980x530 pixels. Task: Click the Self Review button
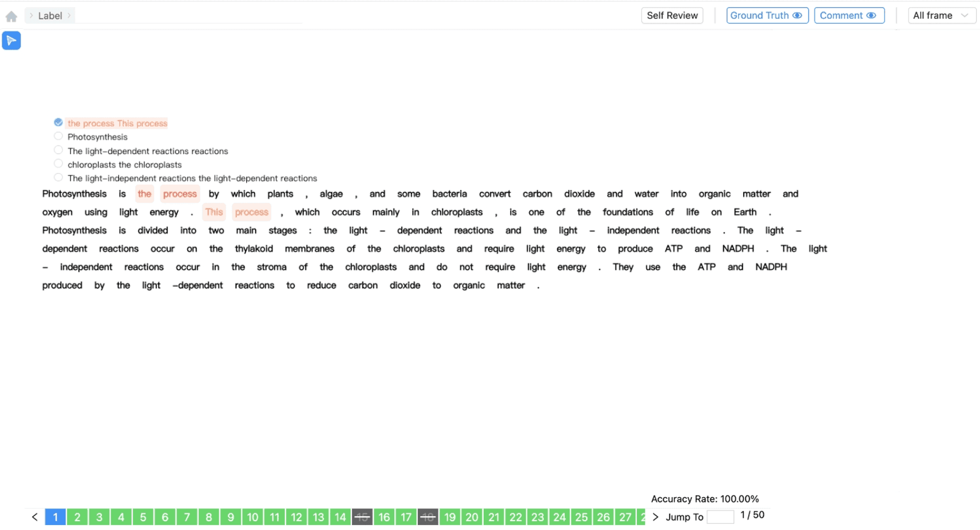click(672, 15)
